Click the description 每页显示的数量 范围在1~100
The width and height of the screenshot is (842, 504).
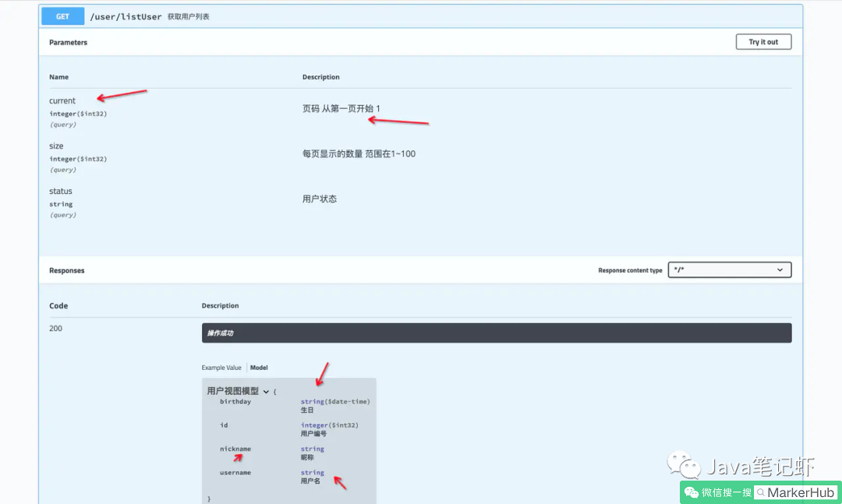[x=359, y=153]
